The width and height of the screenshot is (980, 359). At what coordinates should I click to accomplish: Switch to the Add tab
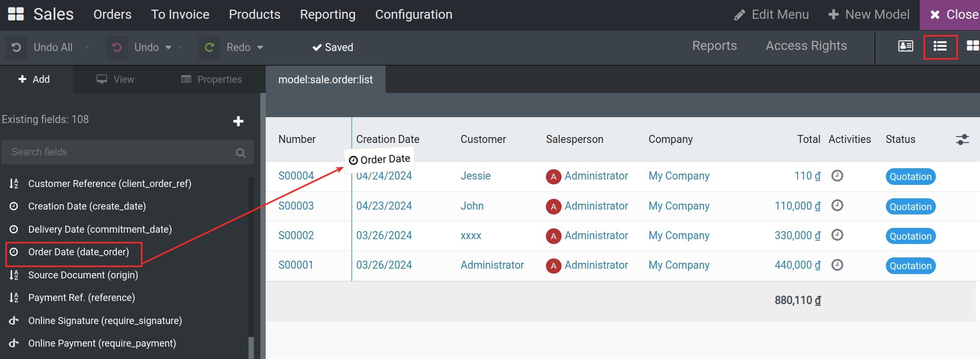tap(34, 80)
